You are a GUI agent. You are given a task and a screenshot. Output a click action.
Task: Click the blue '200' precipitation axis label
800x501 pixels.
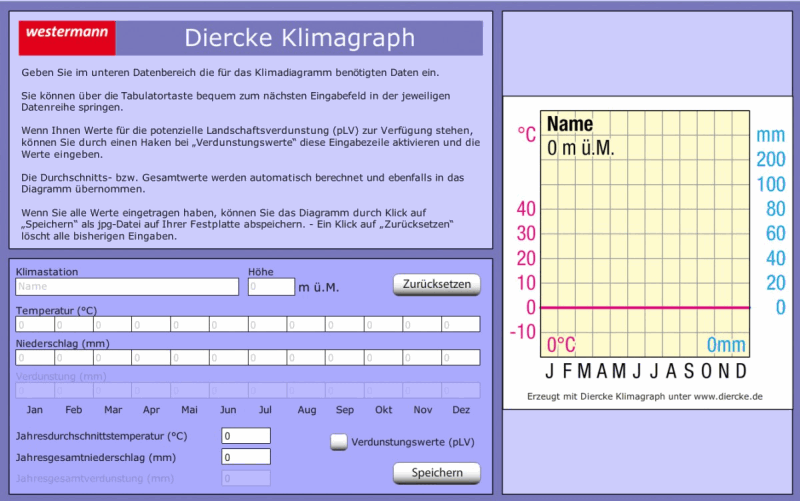(x=770, y=160)
